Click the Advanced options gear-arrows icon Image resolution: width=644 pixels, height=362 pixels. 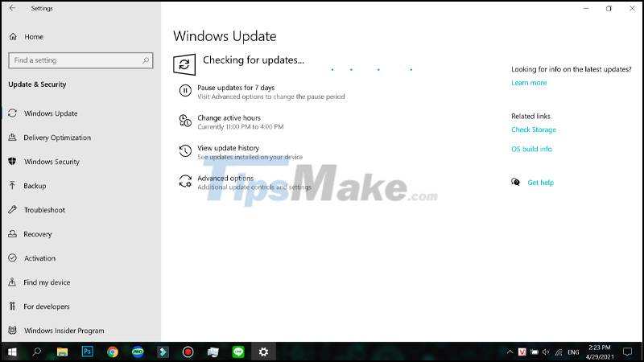click(x=185, y=181)
